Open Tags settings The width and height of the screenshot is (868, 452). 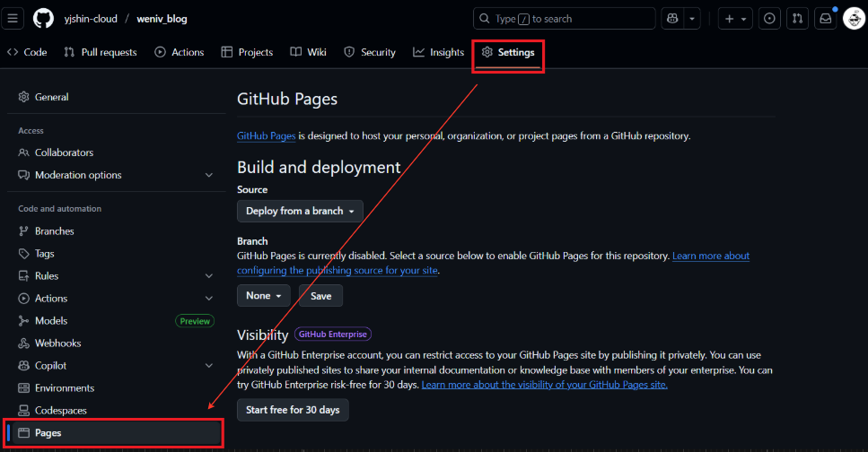click(x=117, y=254)
